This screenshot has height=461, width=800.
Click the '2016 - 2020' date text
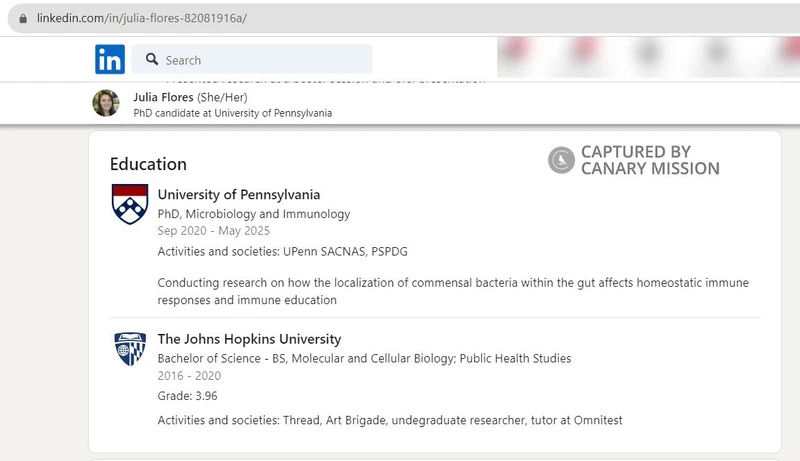(x=189, y=376)
